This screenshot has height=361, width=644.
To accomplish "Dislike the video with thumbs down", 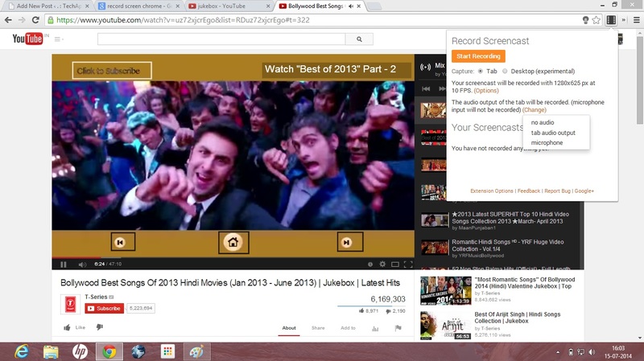I will coord(100,327).
